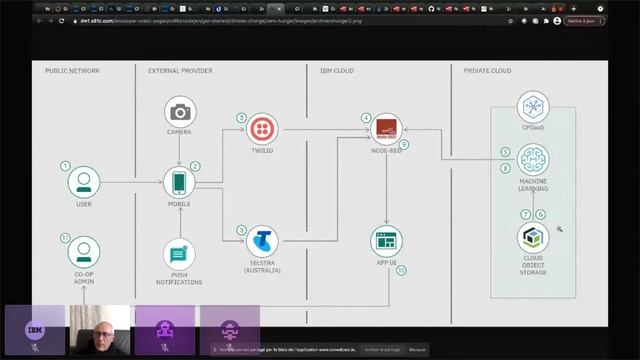Click the Telstra (Australia) logo icon

click(x=262, y=241)
